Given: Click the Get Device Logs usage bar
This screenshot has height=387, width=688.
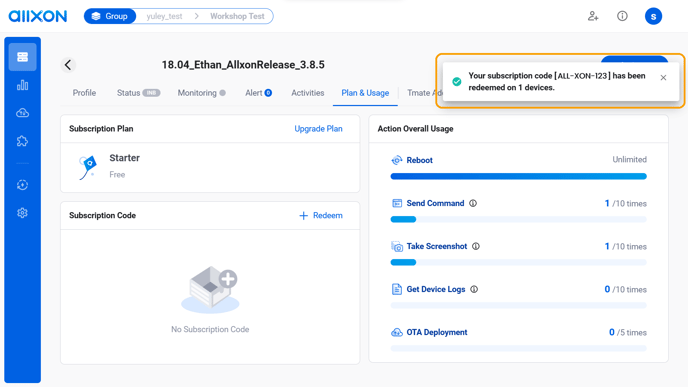Looking at the screenshot, I should [519, 305].
